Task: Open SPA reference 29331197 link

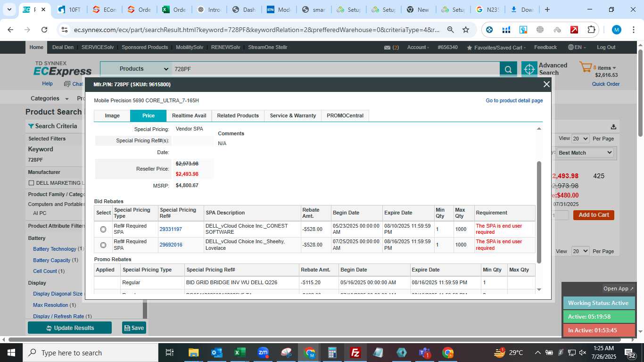Action: click(x=171, y=230)
